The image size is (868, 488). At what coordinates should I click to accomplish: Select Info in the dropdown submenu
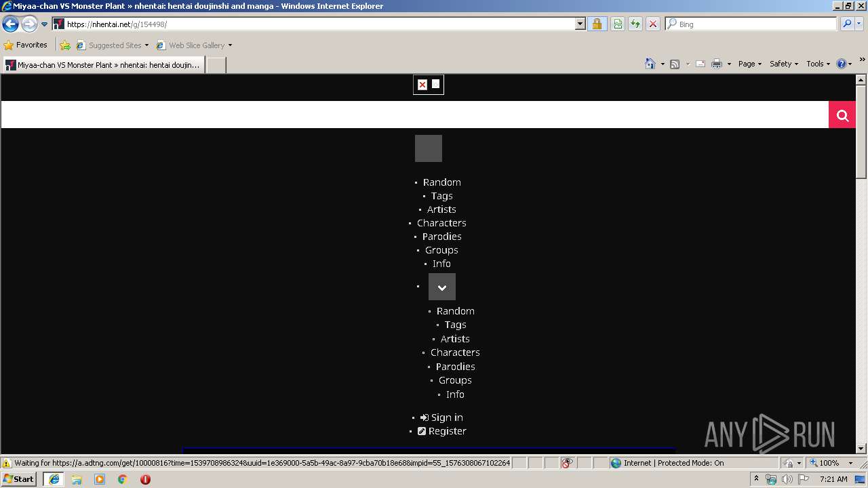[x=455, y=394]
